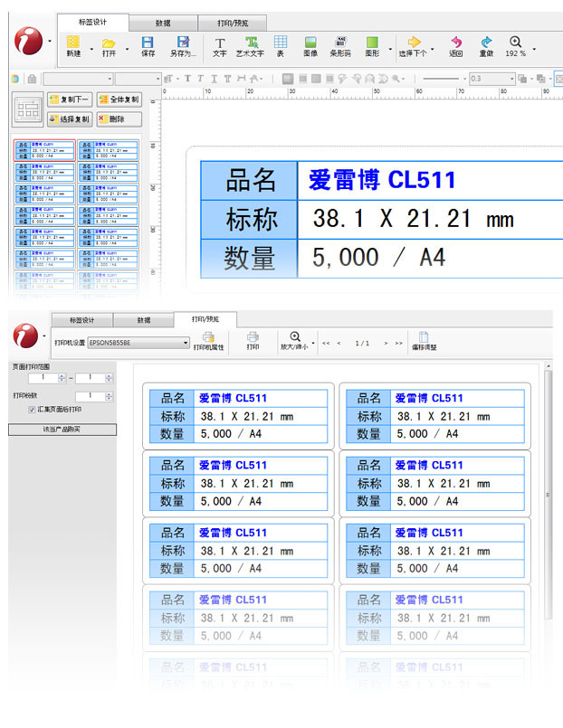Click the 保存 (Save) disk icon
Image resolution: width=563 pixels, height=728 pixels.
(x=148, y=43)
